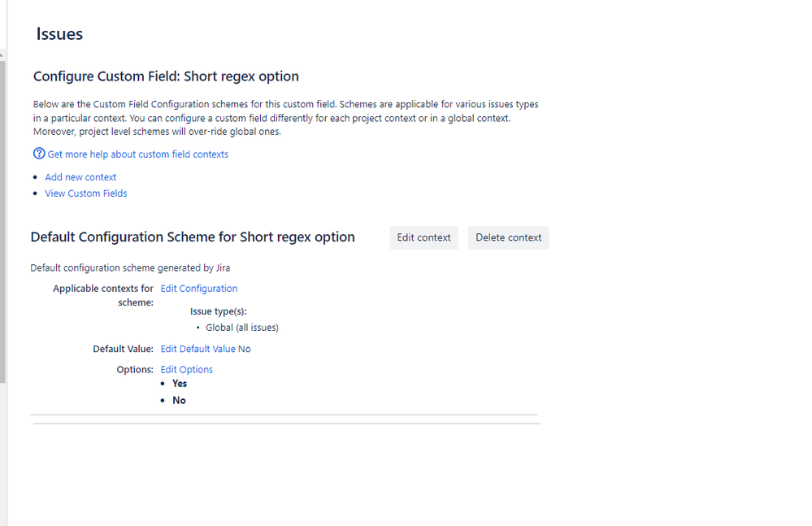
Task: Open the Edit Options link
Action: click(x=186, y=369)
